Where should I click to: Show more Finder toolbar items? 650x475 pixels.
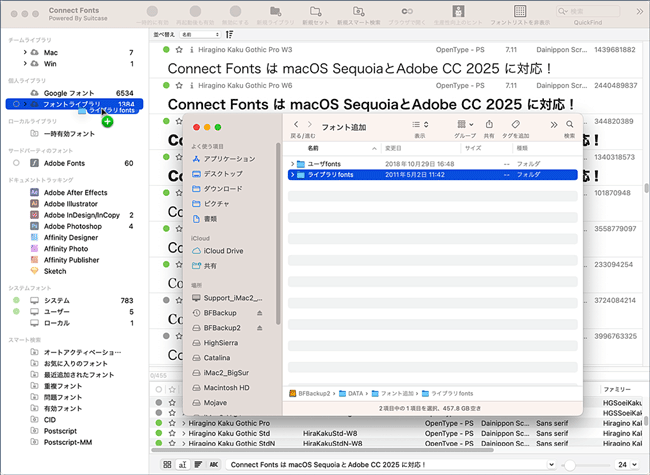point(554,125)
